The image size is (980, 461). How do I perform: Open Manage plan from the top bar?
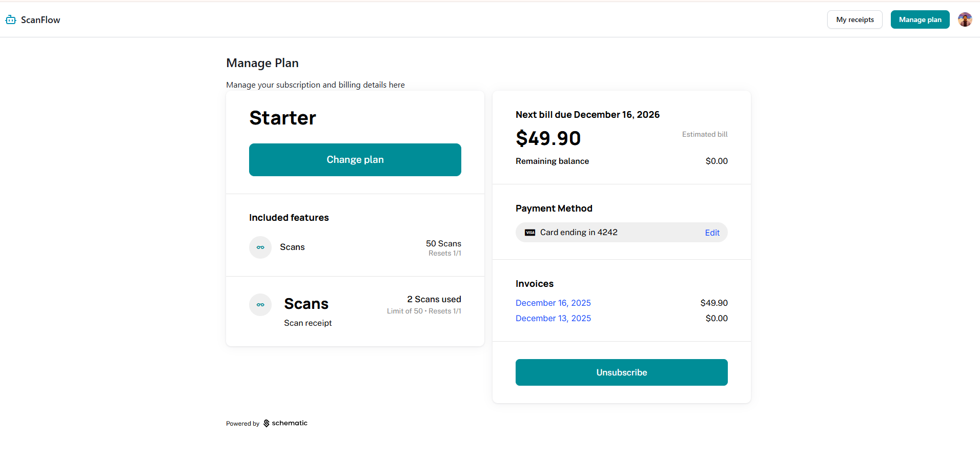pyautogui.click(x=920, y=19)
